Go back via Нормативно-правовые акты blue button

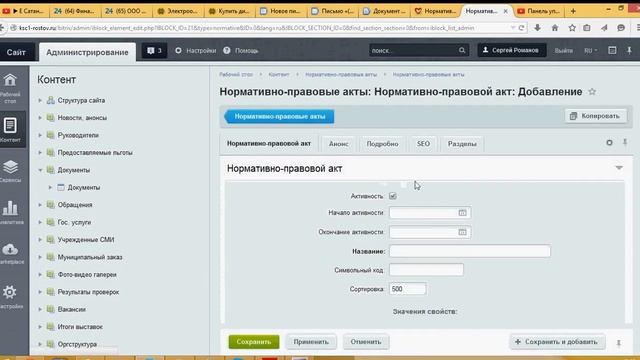(x=280, y=116)
